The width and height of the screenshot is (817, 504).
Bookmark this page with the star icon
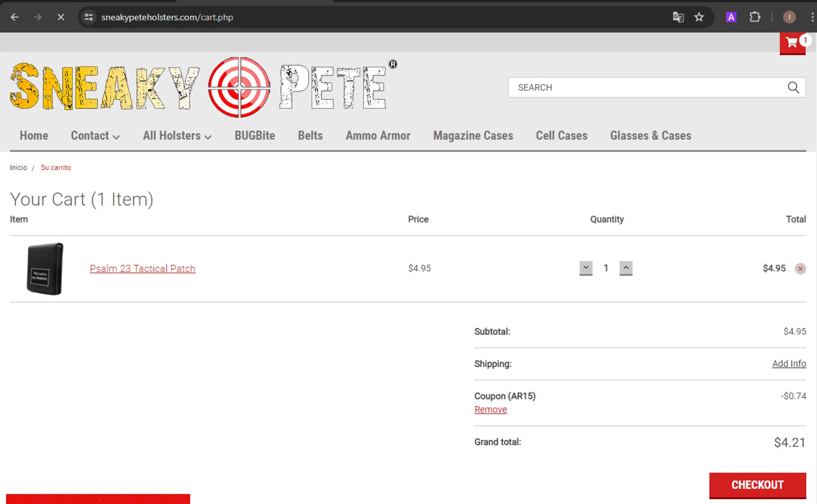coord(699,17)
